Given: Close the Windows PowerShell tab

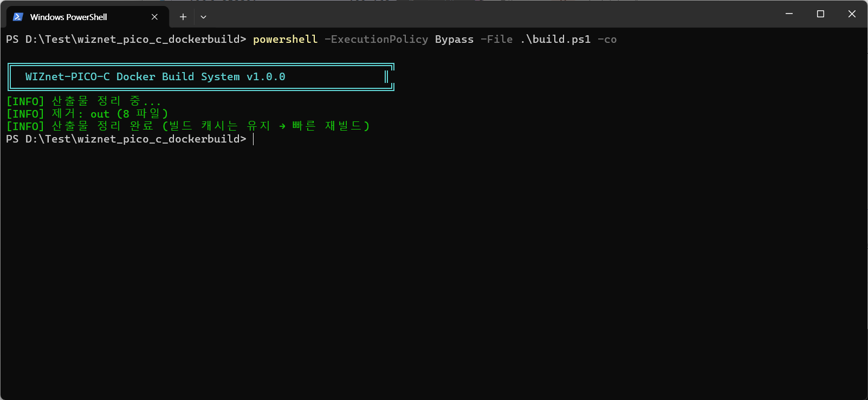Looking at the screenshot, I should click(x=154, y=17).
